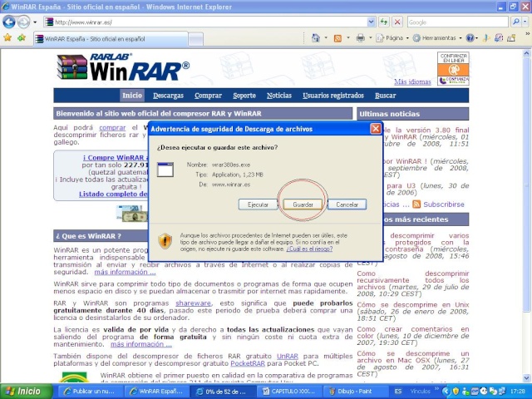This screenshot has width=532, height=399.
Task: Switch to the CAPITULO XXX taskbar document
Action: point(288,392)
